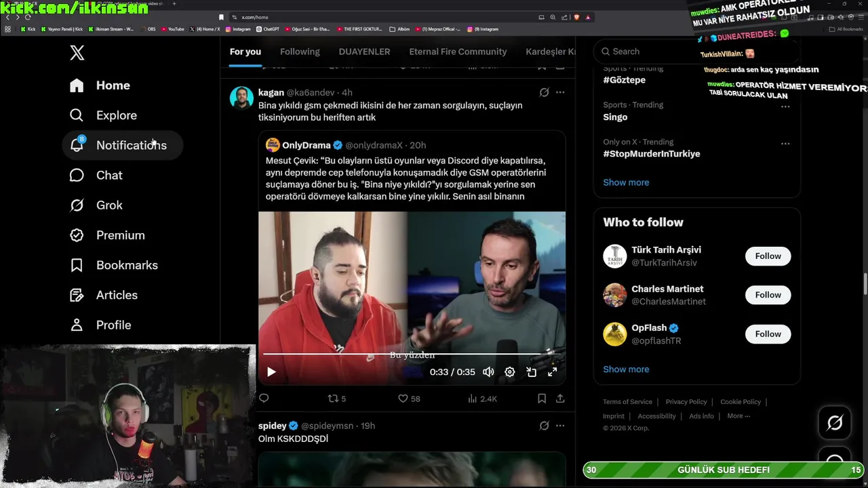Click Grok icon on spidey's post
The height and width of the screenshot is (488, 868).
click(544, 426)
